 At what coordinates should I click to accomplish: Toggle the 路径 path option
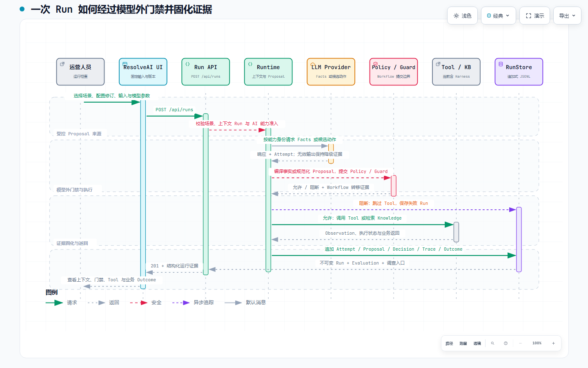click(x=449, y=343)
